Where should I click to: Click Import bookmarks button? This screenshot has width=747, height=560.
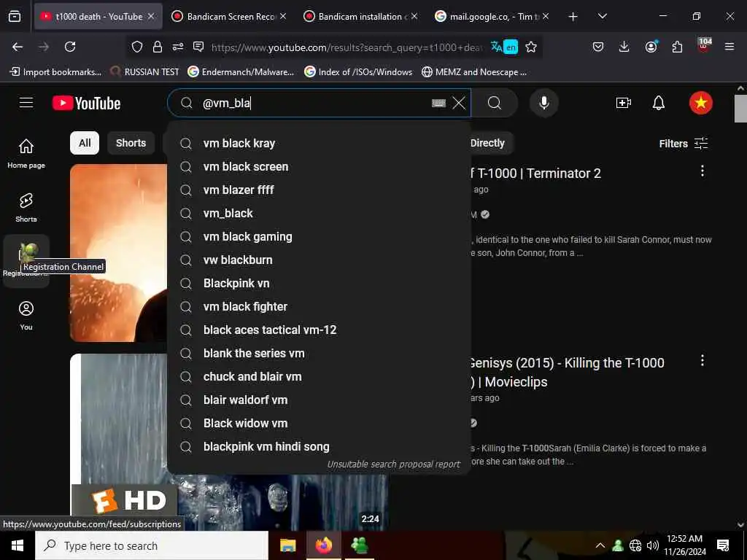coord(55,72)
